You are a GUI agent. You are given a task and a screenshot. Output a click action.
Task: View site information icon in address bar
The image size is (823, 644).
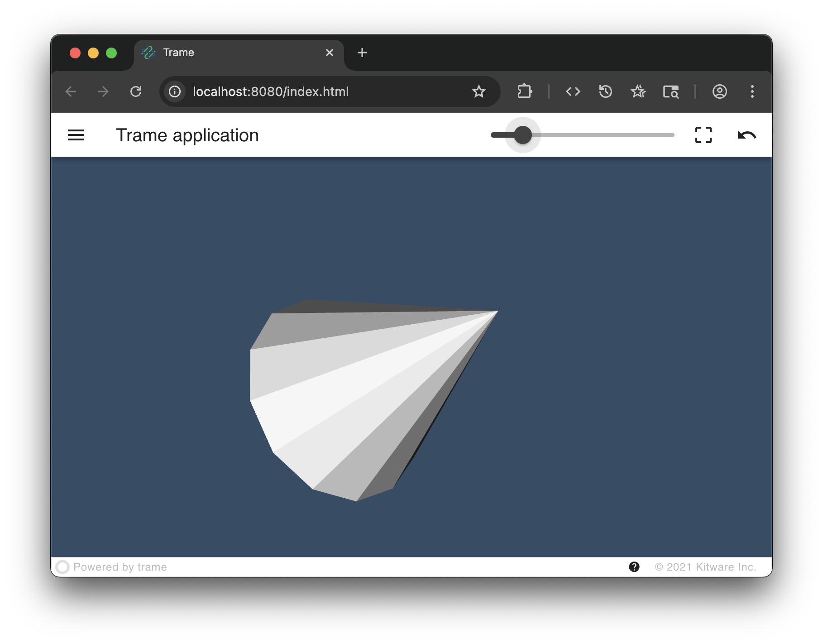[175, 91]
